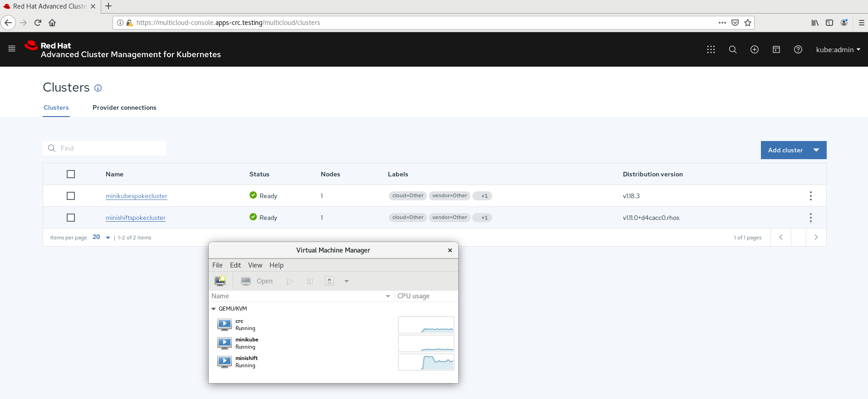This screenshot has width=868, height=399.
Task: Click the create resource plus icon
Action: 754,49
